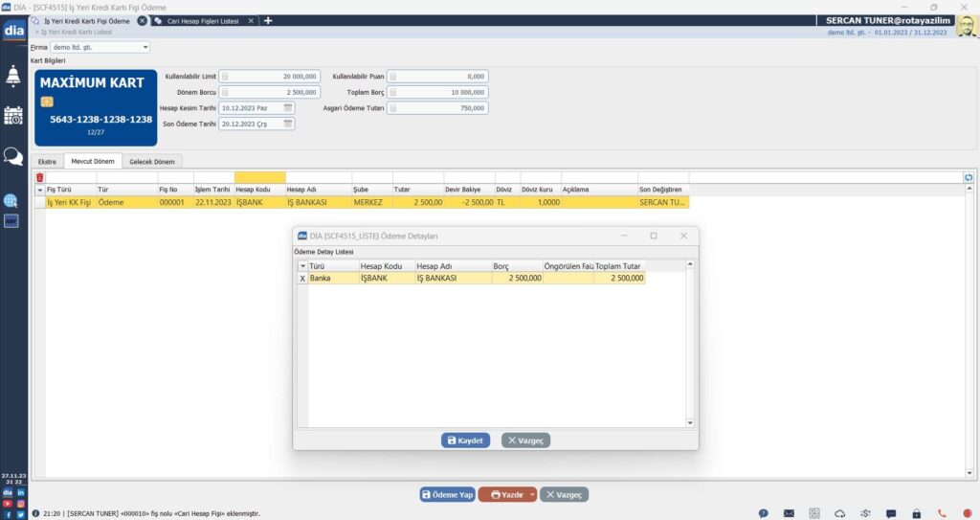Select the İş Yeri KK Fişi row cell

(71, 203)
